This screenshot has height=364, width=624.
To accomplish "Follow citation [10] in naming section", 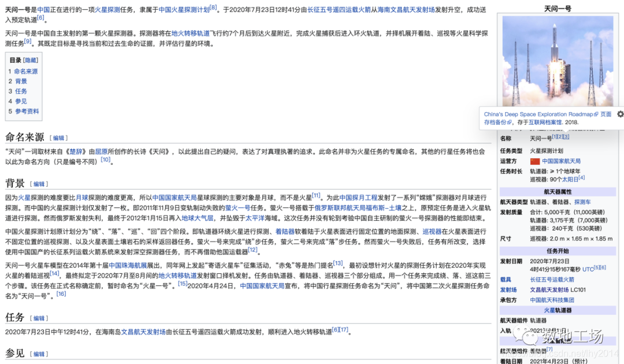I will (106, 159).
